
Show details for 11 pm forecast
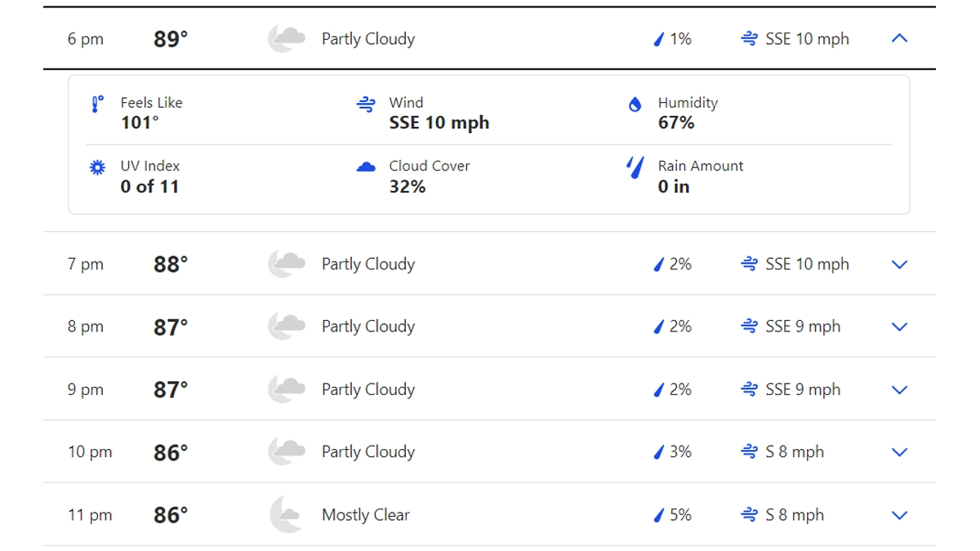899,515
